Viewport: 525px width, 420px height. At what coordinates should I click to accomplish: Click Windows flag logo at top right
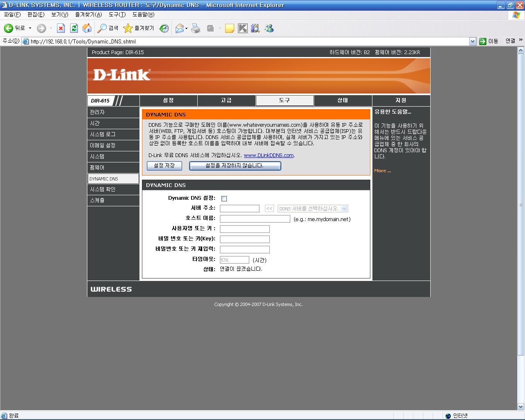pos(516,15)
